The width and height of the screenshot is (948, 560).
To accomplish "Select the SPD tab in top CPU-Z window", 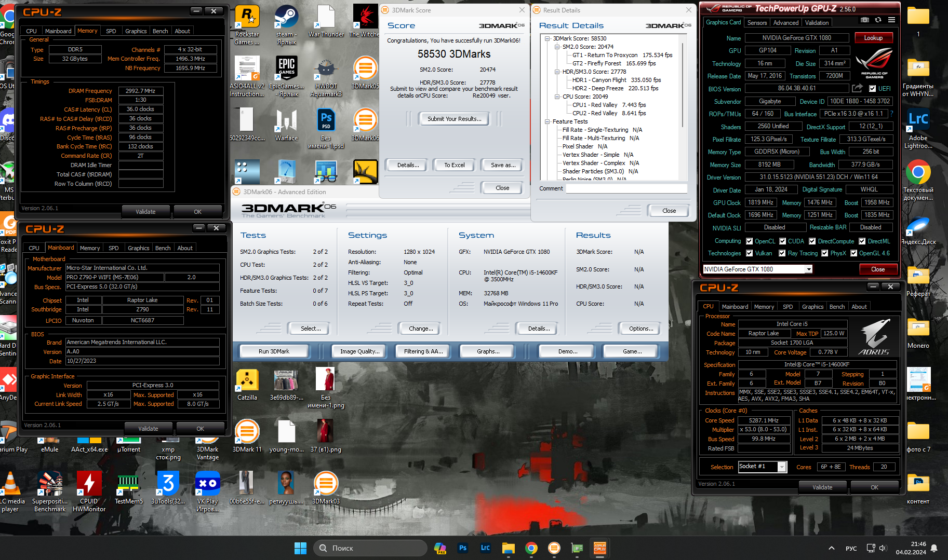I will click(111, 31).
